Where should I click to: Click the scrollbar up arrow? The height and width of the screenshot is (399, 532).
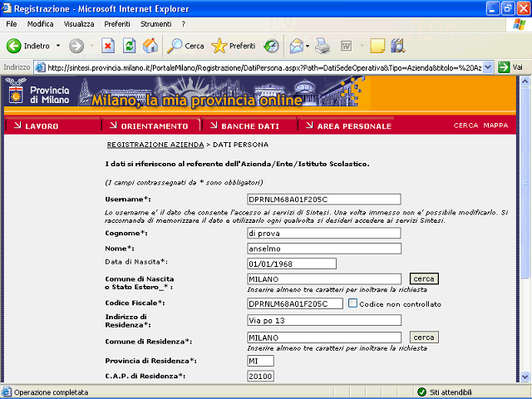coord(525,81)
